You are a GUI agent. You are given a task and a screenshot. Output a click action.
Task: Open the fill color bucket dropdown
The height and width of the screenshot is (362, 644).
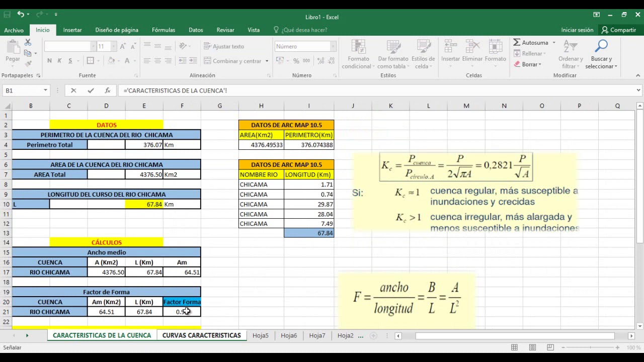coord(119,61)
